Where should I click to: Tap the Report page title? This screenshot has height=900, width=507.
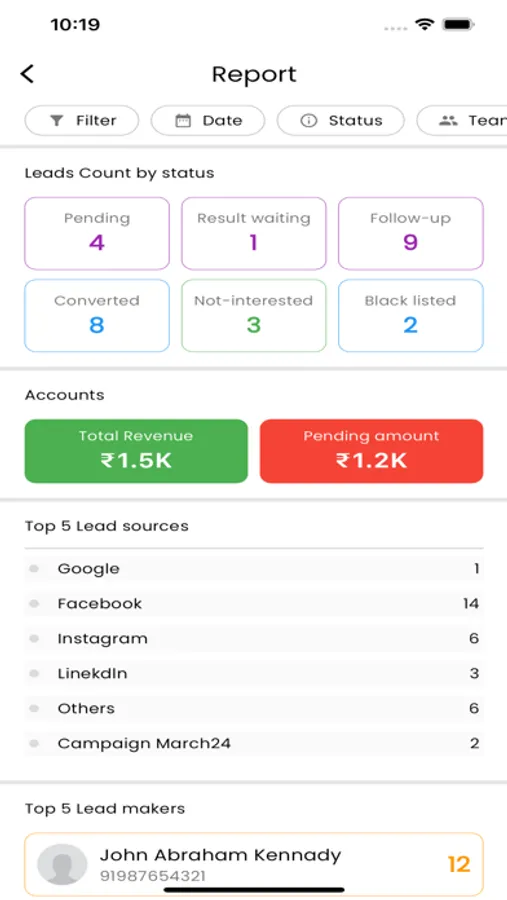[254, 74]
